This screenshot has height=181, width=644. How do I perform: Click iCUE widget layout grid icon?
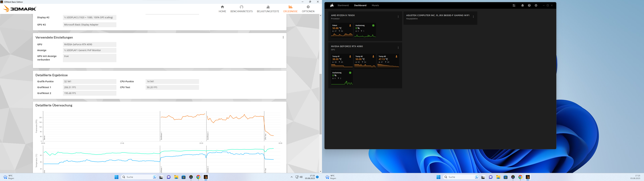pyautogui.click(x=514, y=6)
